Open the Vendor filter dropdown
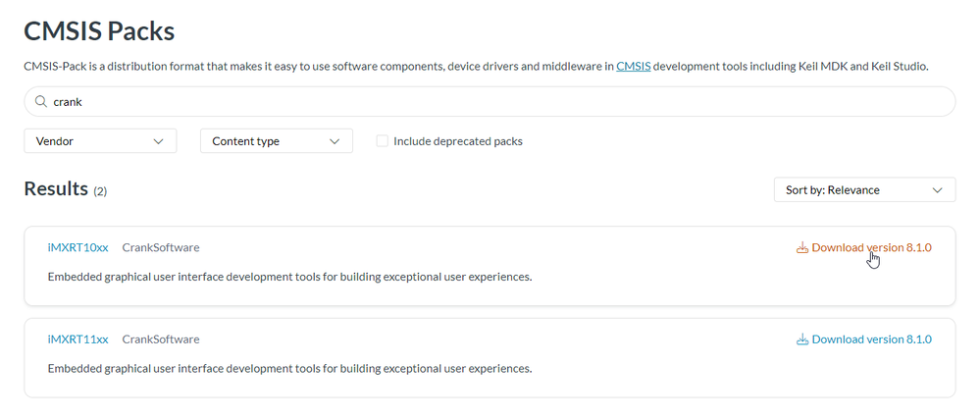Screen dimensions: 980x417 [99, 141]
